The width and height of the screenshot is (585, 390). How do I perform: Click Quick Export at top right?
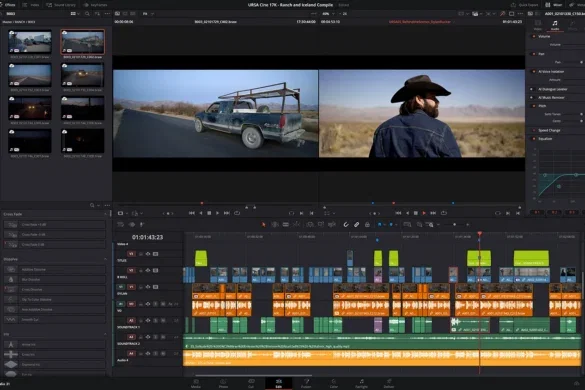point(525,5)
